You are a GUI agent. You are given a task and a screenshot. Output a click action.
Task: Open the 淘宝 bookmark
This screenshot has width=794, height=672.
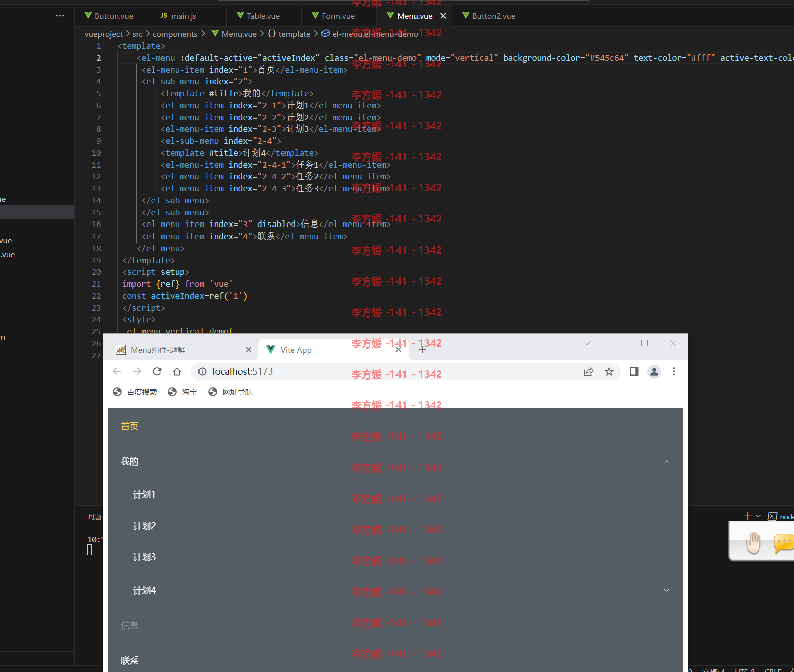(x=183, y=392)
